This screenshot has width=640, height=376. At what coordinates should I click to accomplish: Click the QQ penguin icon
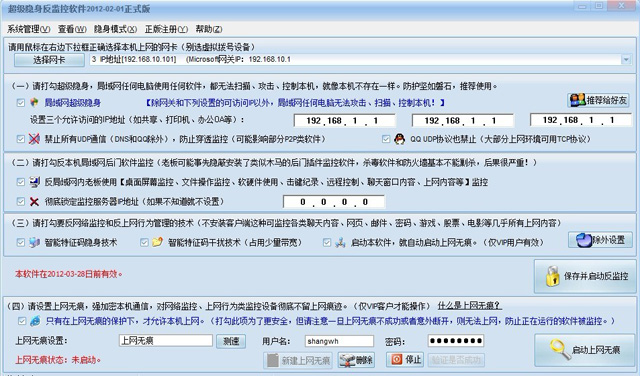(400, 139)
